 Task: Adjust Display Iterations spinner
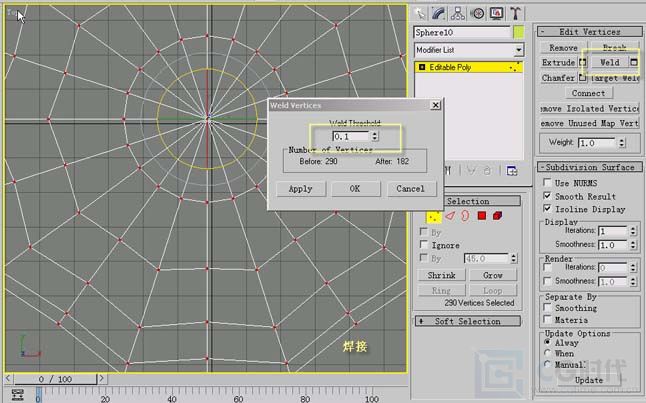coord(633,231)
